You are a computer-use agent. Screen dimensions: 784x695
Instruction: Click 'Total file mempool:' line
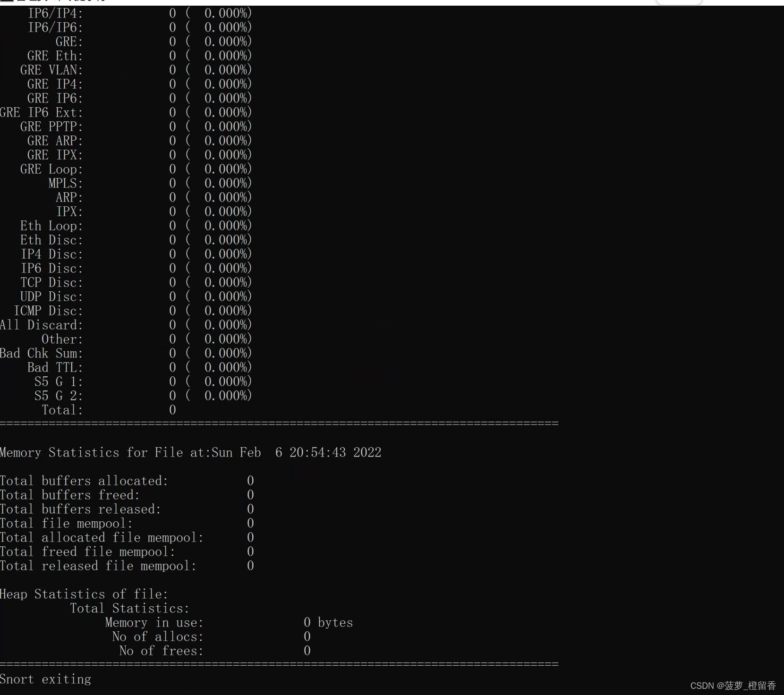(127, 523)
